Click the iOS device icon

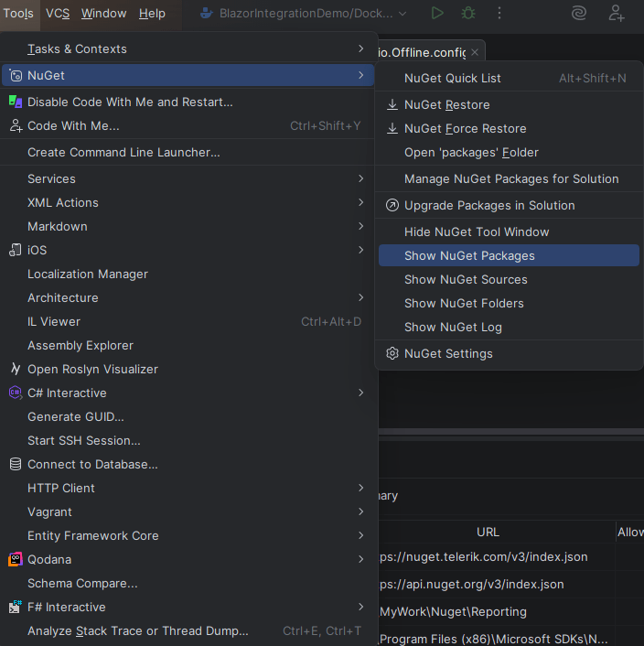click(16, 250)
